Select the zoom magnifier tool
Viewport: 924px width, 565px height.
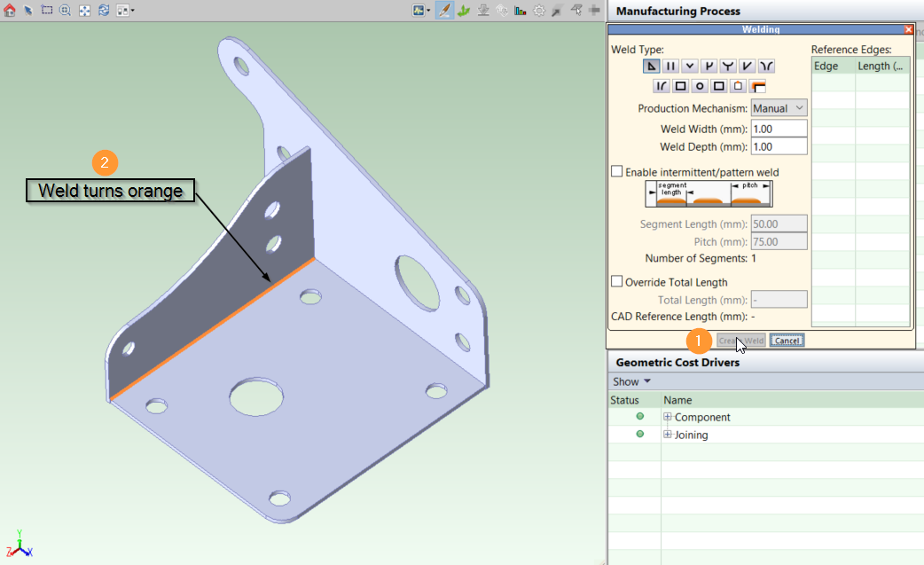coord(65,11)
